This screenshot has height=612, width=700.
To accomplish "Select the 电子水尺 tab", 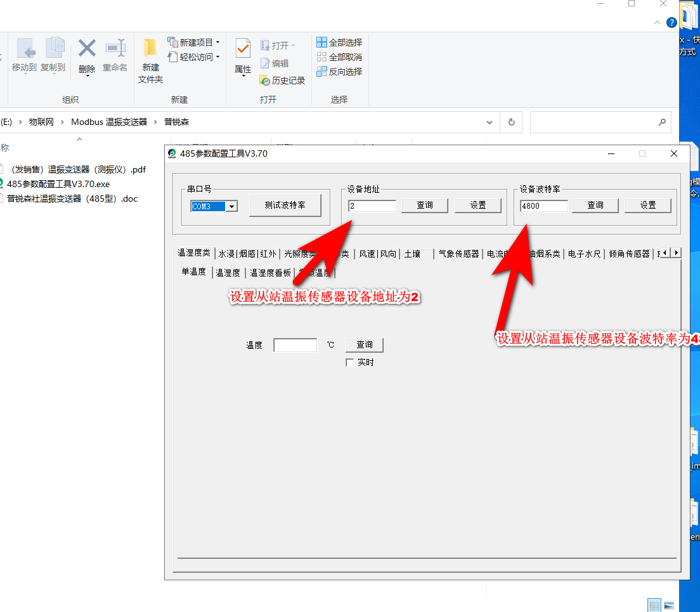I will click(584, 254).
